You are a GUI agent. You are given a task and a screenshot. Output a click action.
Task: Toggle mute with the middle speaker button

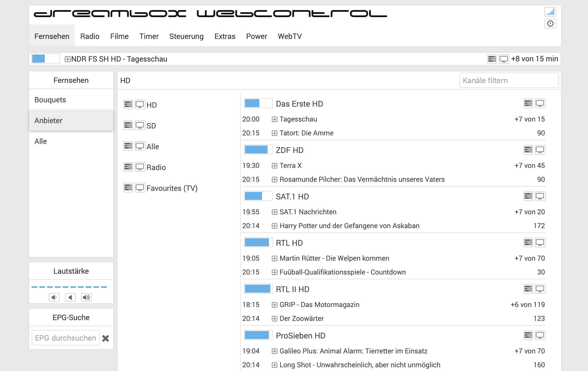(x=70, y=297)
